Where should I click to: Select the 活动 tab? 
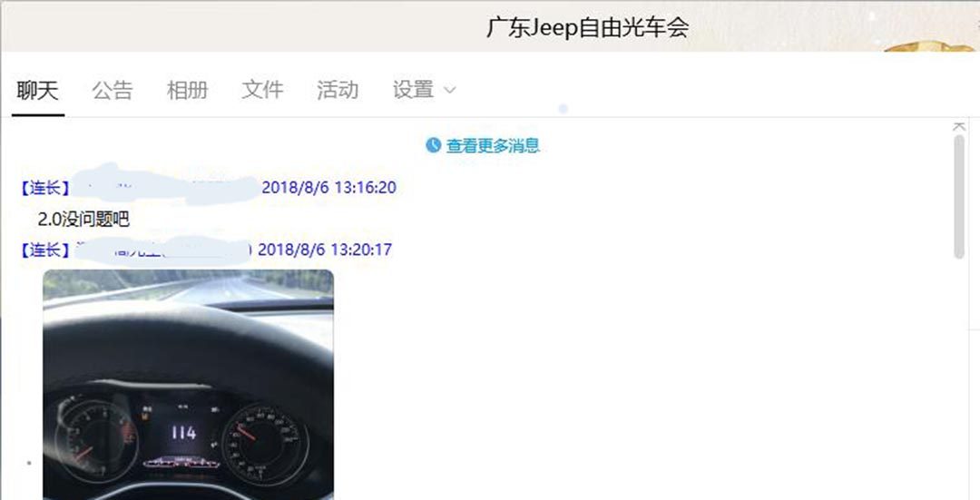[338, 90]
